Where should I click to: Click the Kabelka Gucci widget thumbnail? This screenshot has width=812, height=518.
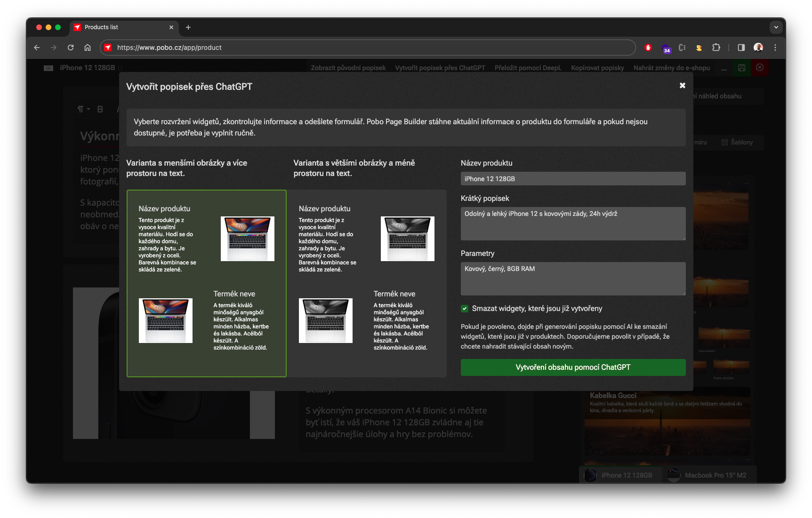[x=667, y=421]
